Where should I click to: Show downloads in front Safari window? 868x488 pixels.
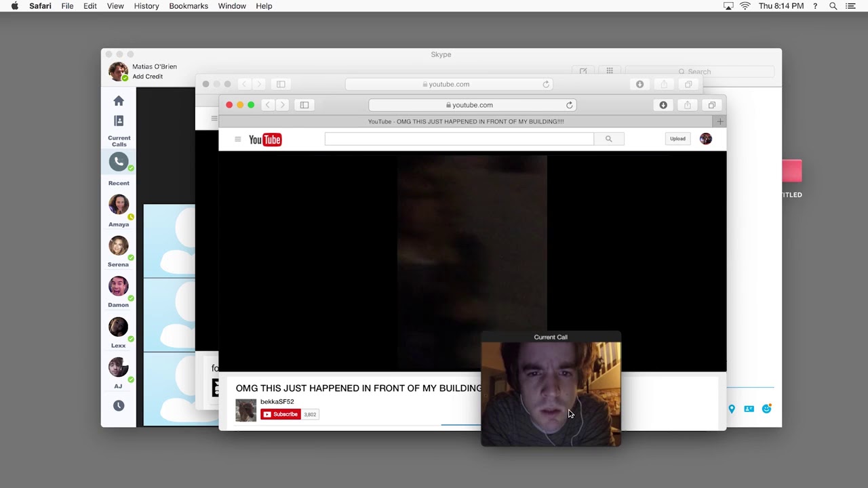(663, 105)
